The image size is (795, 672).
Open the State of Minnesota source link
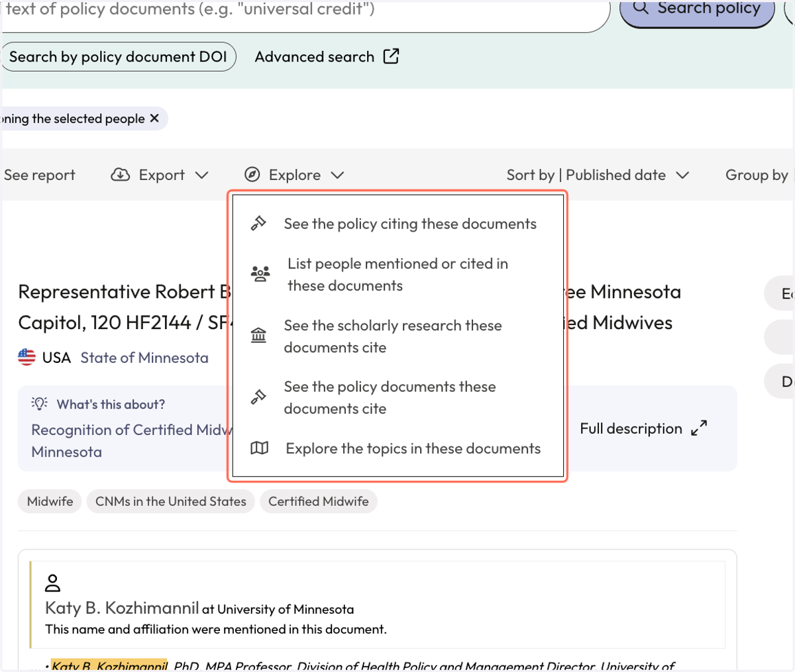(x=144, y=358)
